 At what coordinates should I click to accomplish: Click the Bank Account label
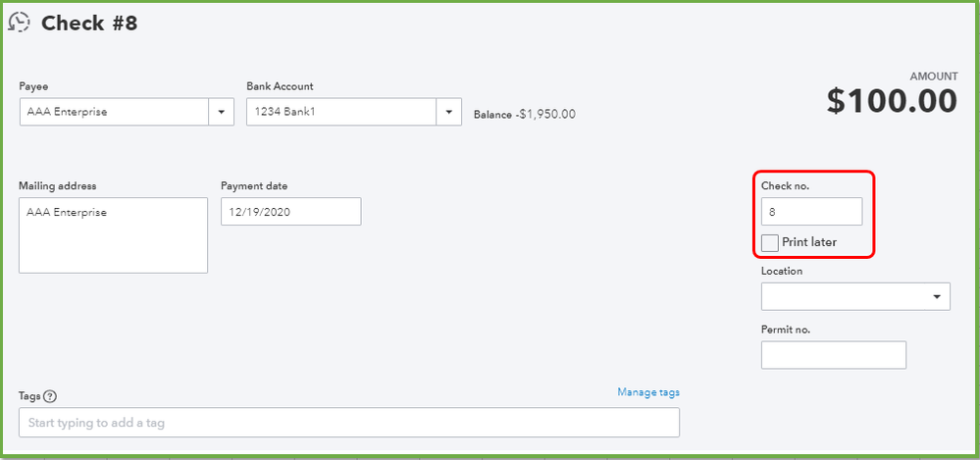pos(281,86)
